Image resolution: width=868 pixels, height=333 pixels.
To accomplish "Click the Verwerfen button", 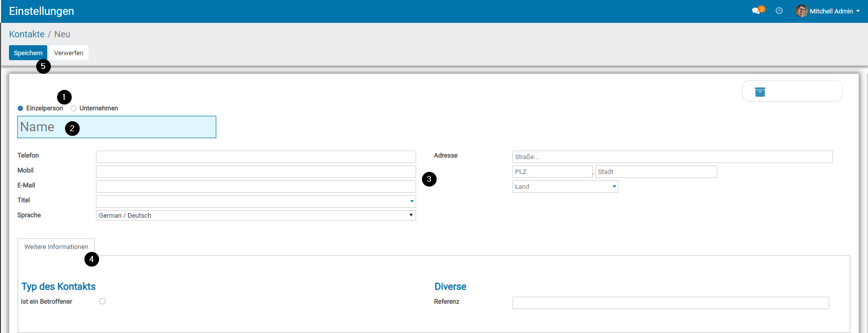I will point(69,53).
